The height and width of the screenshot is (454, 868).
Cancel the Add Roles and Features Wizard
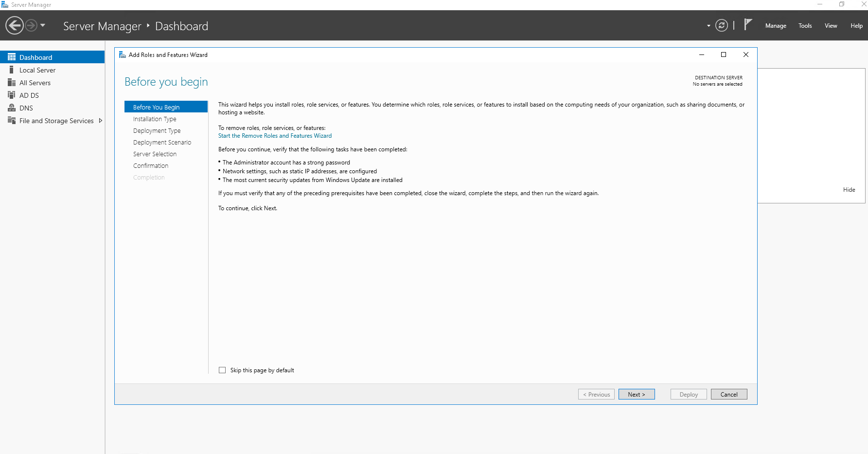[x=729, y=394]
